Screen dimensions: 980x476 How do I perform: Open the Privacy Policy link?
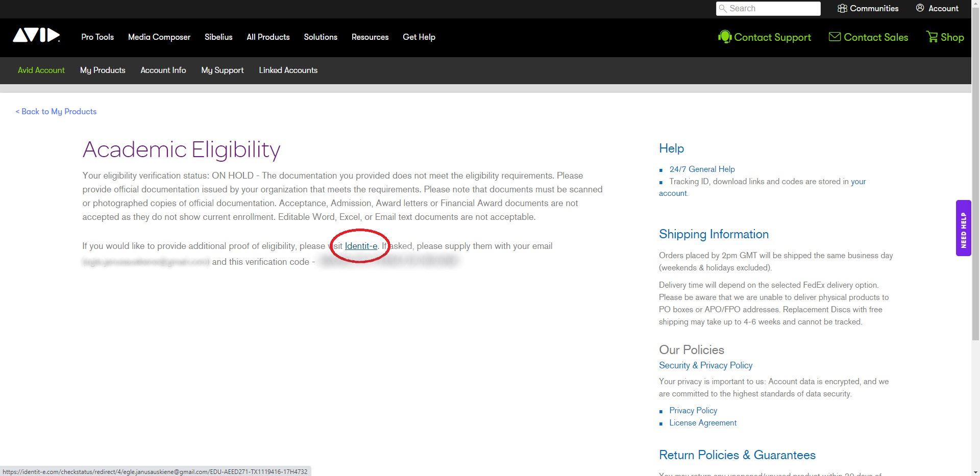(693, 410)
